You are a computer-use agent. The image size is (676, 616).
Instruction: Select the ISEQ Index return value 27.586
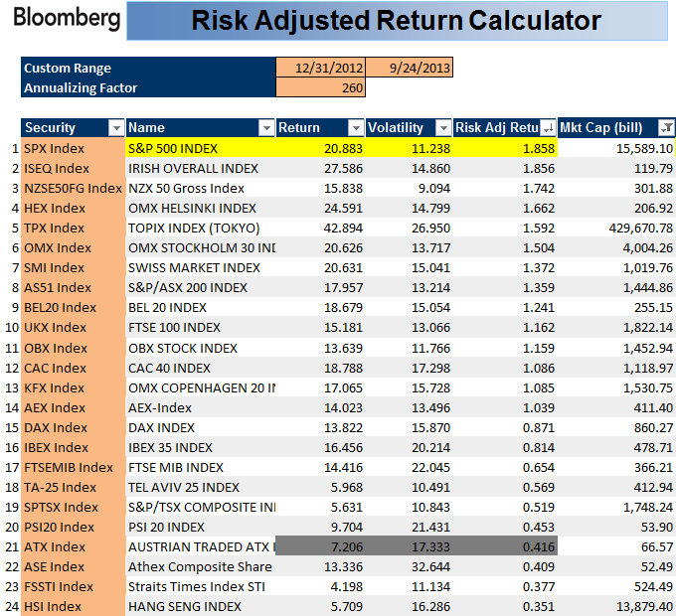click(320, 168)
